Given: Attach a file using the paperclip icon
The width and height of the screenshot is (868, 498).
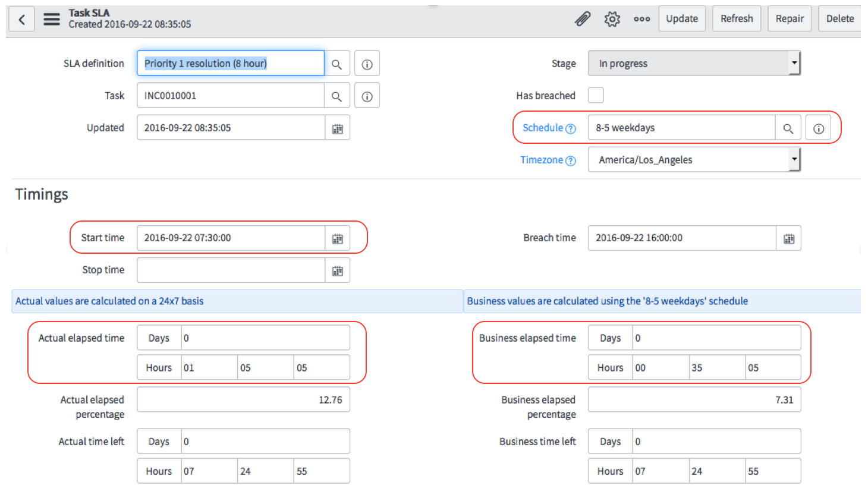Looking at the screenshot, I should click(583, 18).
